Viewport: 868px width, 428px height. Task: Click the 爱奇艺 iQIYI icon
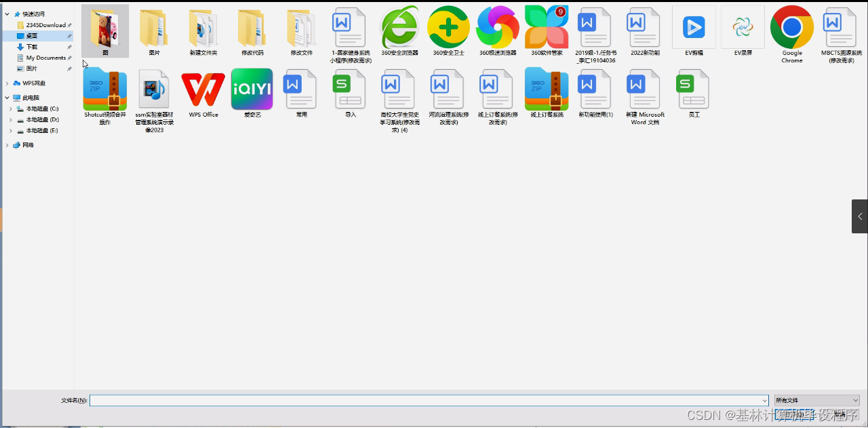pos(252,94)
